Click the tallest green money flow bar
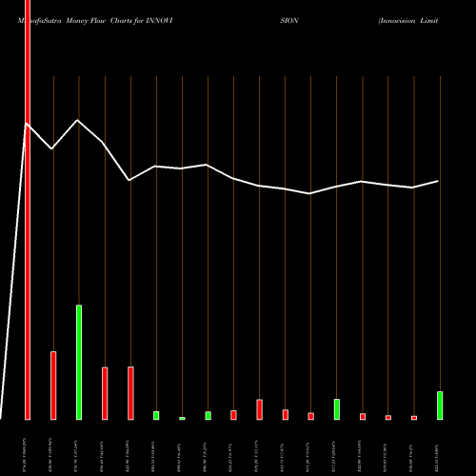This screenshot has height=476, width=476. pyautogui.click(x=79, y=362)
